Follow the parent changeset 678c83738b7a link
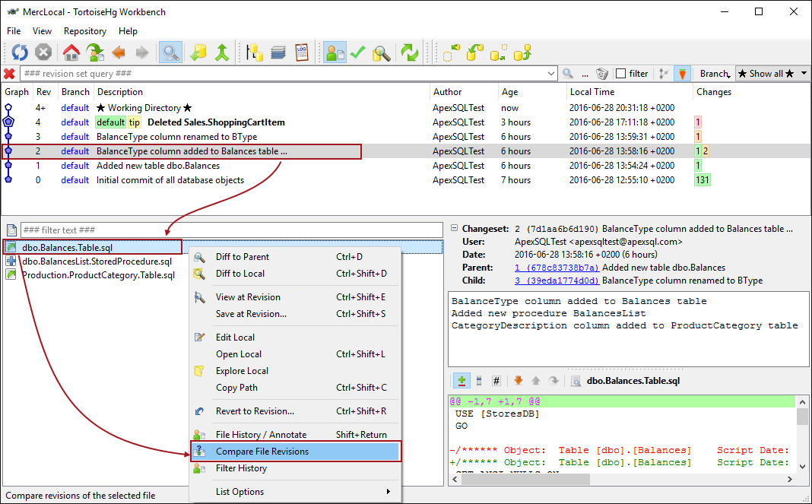This screenshot has width=812, height=504. coord(557,268)
